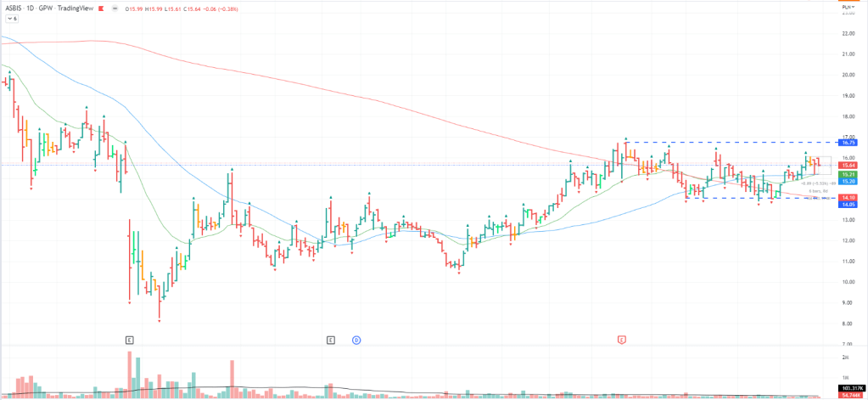Screen dimensions: 868x400
Task: Click the blue dividend D marker
Action: (356, 340)
